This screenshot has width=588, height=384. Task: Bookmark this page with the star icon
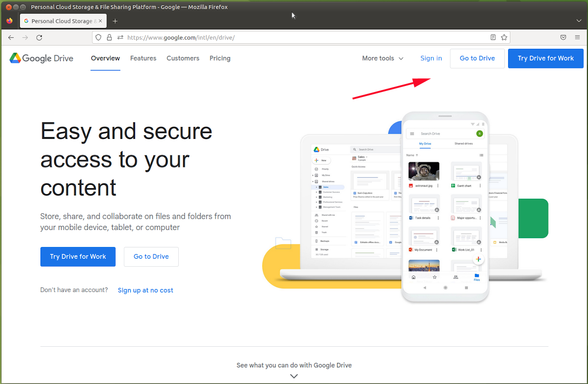tap(504, 38)
